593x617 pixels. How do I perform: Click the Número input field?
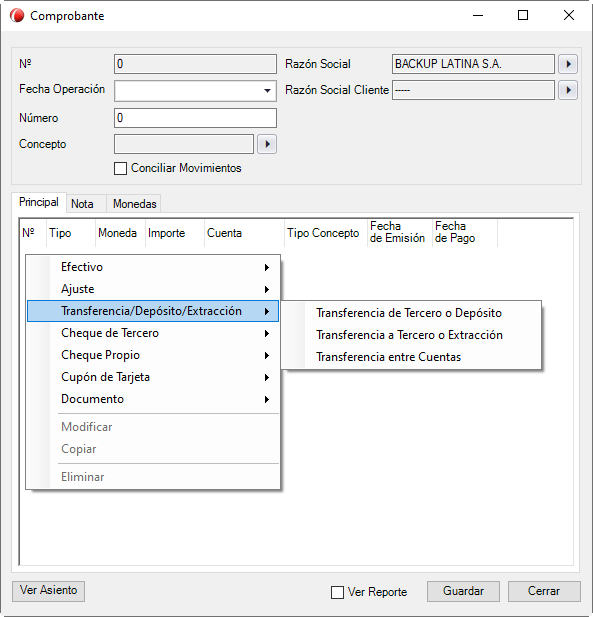[x=195, y=118]
